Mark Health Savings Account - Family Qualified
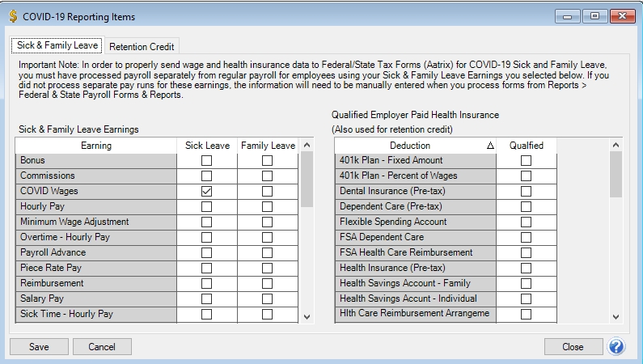 coord(527,284)
